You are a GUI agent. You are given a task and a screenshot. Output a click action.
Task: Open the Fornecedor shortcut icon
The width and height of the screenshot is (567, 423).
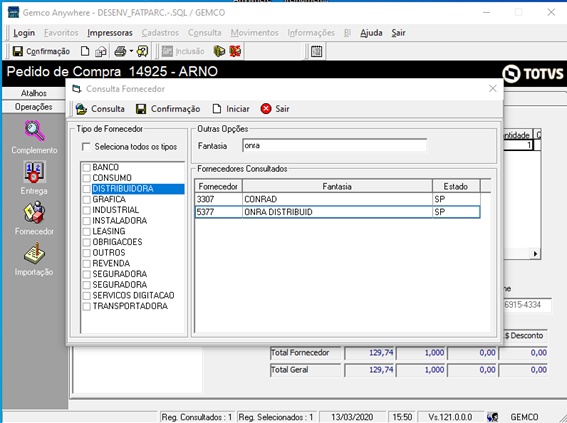34,213
